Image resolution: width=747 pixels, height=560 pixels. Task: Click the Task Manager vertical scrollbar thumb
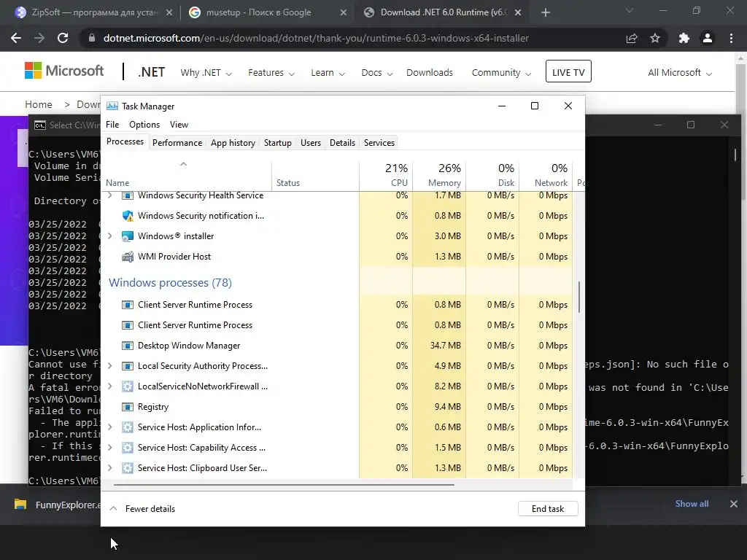point(578,297)
